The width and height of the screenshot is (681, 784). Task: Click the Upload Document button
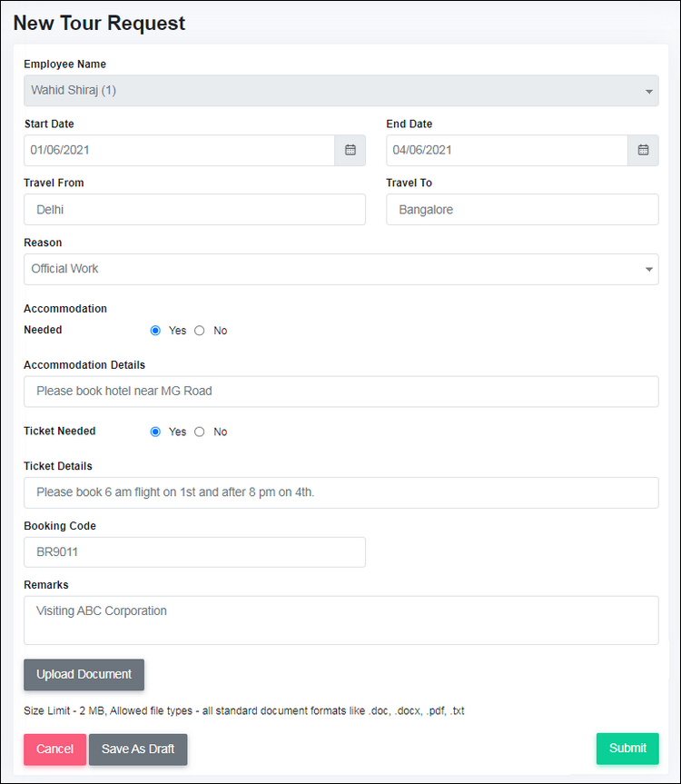tap(84, 674)
